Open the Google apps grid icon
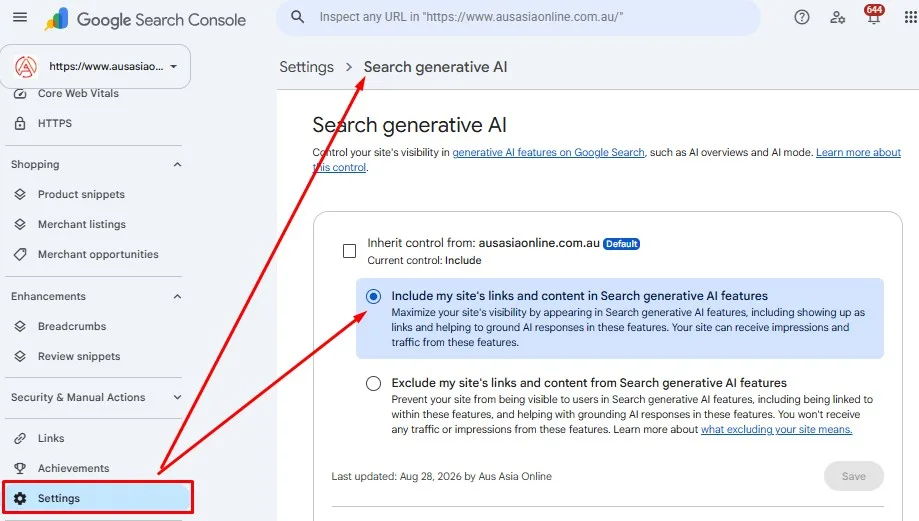 [x=910, y=18]
